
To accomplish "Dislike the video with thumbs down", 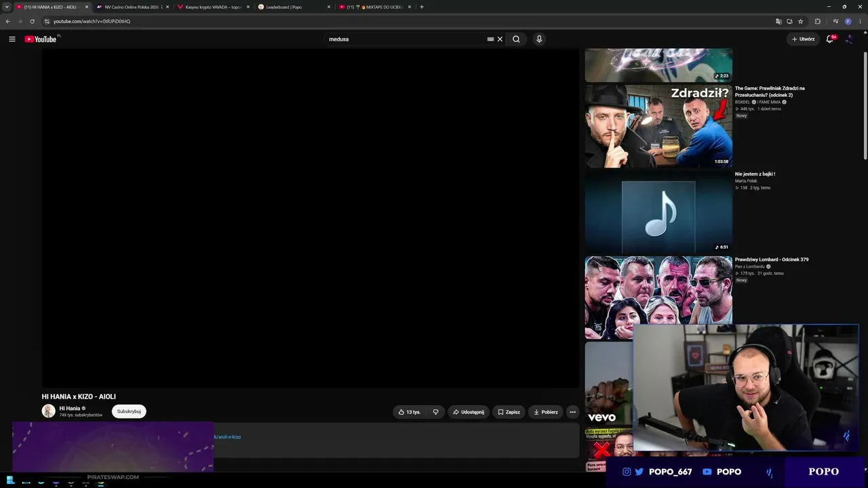I will [435, 412].
